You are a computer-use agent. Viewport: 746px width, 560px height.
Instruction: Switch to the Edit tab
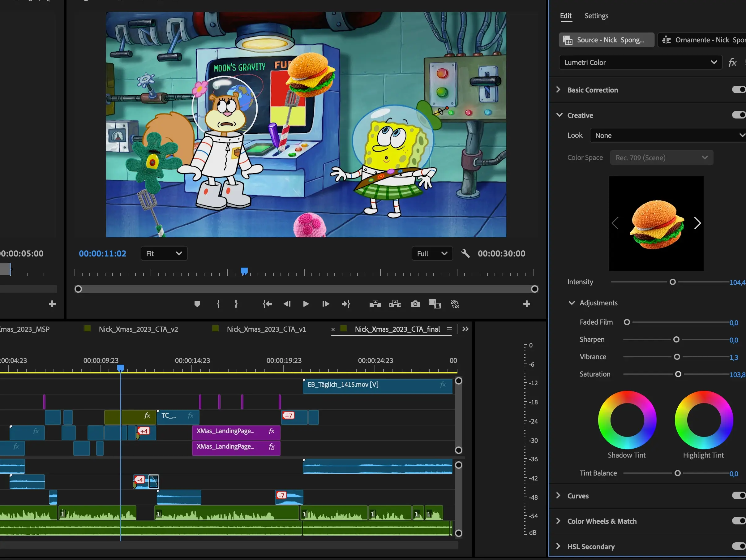(x=566, y=16)
